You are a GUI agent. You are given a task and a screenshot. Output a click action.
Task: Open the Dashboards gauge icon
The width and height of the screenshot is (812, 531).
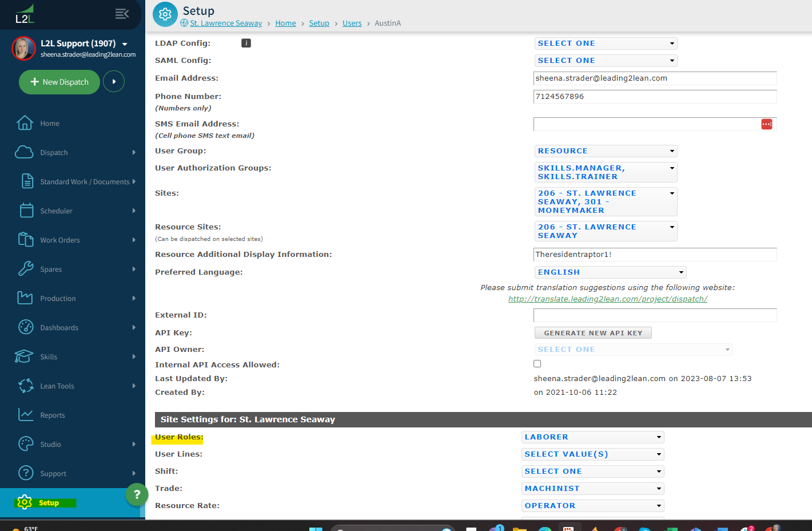pos(26,327)
